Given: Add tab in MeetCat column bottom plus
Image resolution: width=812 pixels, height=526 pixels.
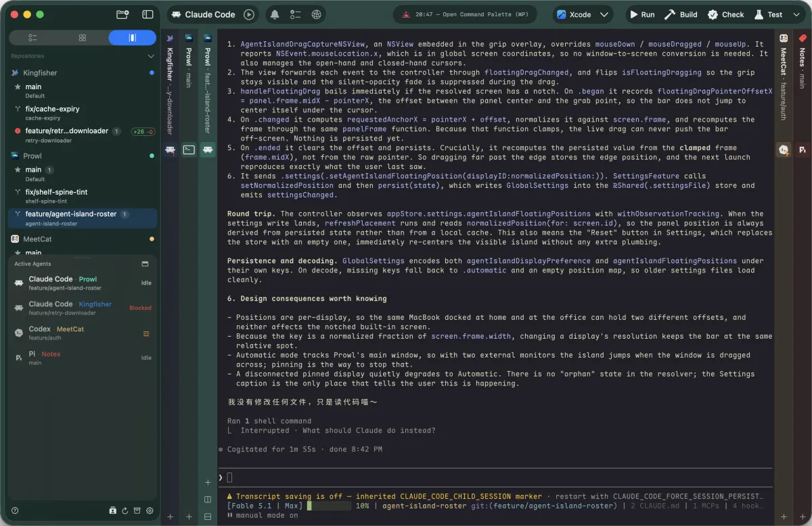Looking at the screenshot, I should (x=784, y=517).
